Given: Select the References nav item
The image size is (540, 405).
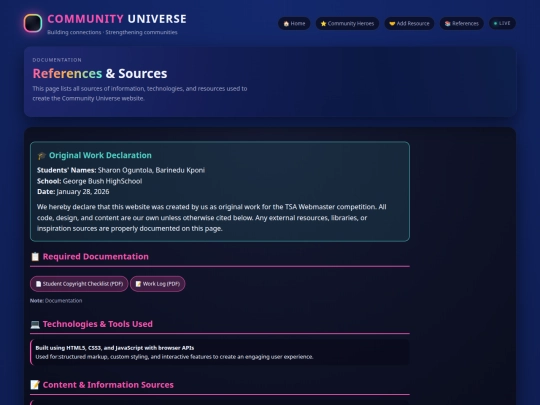Looking at the screenshot, I should (461, 23).
